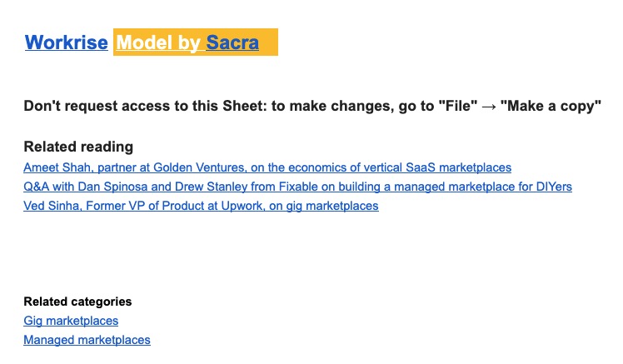Click the right arrow symbol in notice
The image size is (623, 364).
pos(489,107)
